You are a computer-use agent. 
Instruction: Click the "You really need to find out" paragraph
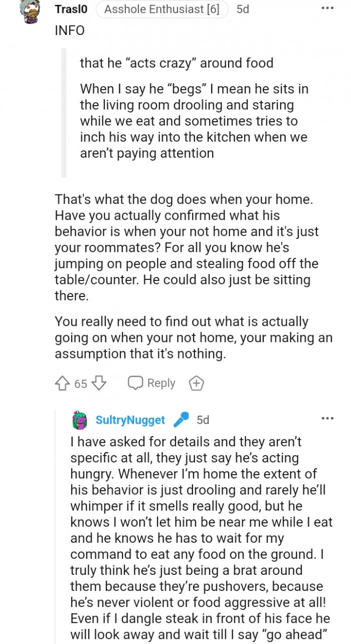(193, 338)
